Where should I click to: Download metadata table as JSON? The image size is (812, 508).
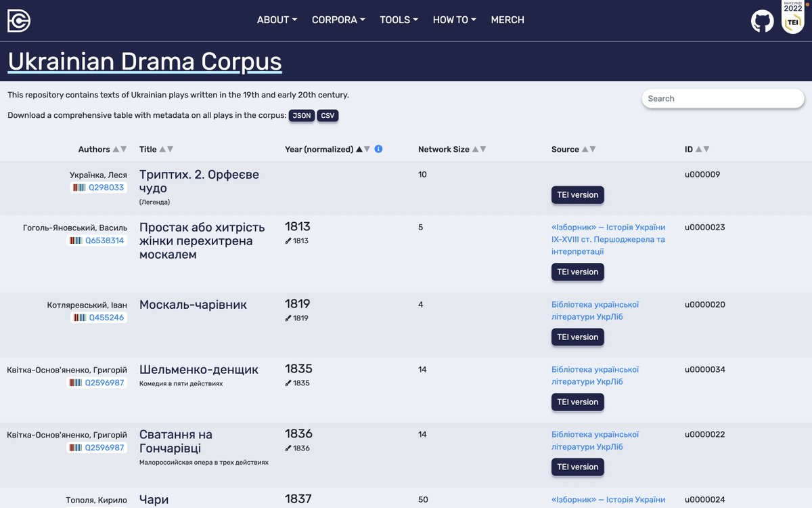point(302,116)
